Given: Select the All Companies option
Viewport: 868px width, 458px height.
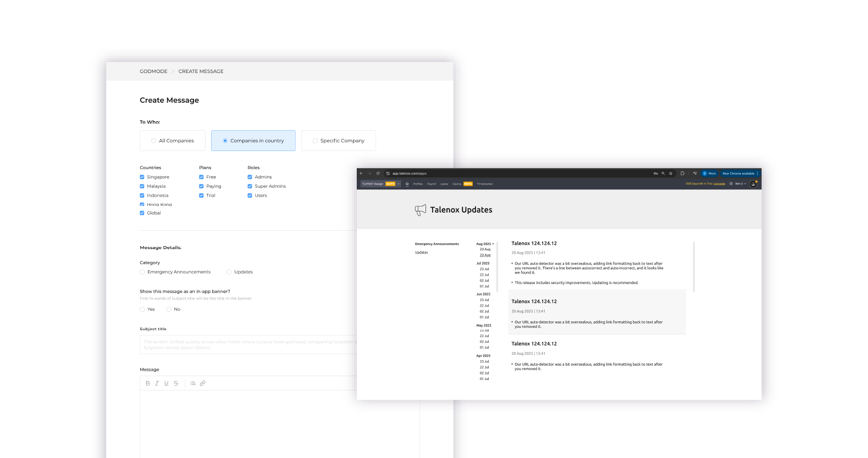Looking at the screenshot, I should 173,141.
